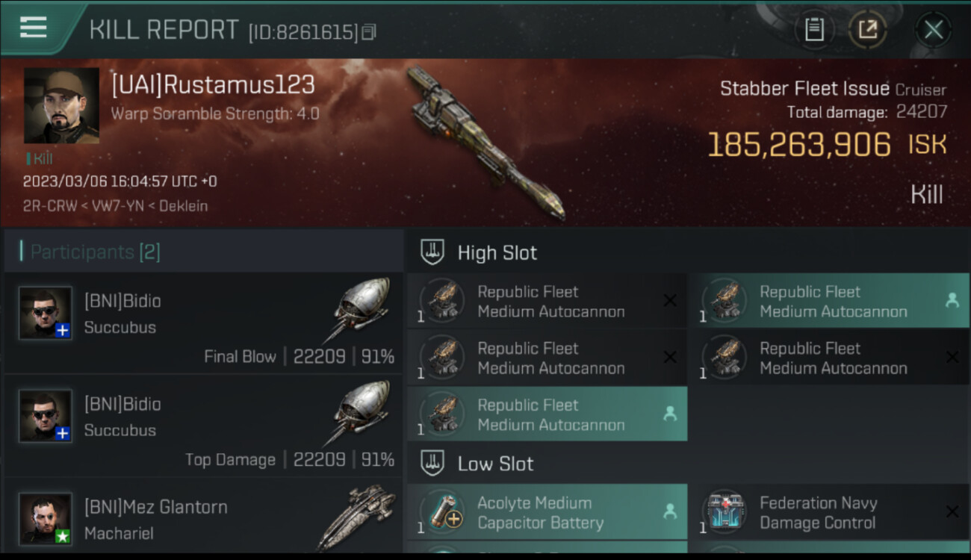Click the dropped-item marker on the highlighted right-column autocannon
Screen dimensions: 971x560
[952, 300]
